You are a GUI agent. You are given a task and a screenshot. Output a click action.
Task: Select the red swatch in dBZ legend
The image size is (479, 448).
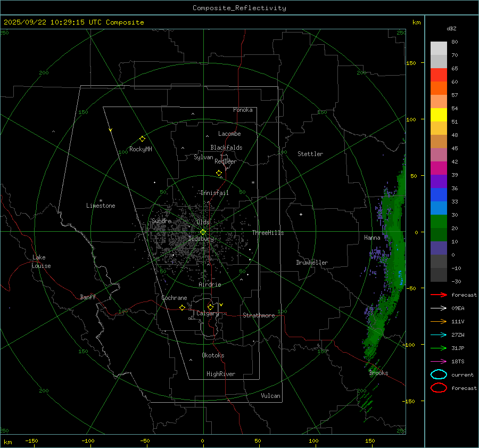pyautogui.click(x=439, y=75)
